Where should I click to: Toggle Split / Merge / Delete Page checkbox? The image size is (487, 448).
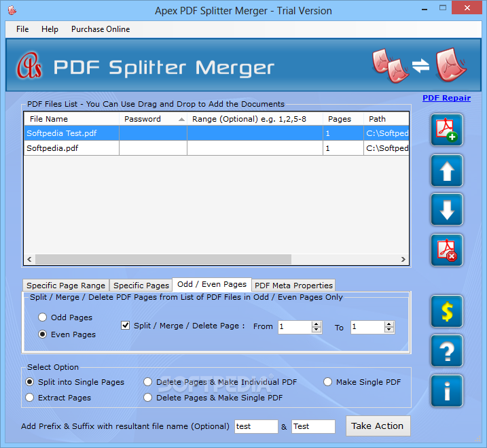[x=125, y=326]
